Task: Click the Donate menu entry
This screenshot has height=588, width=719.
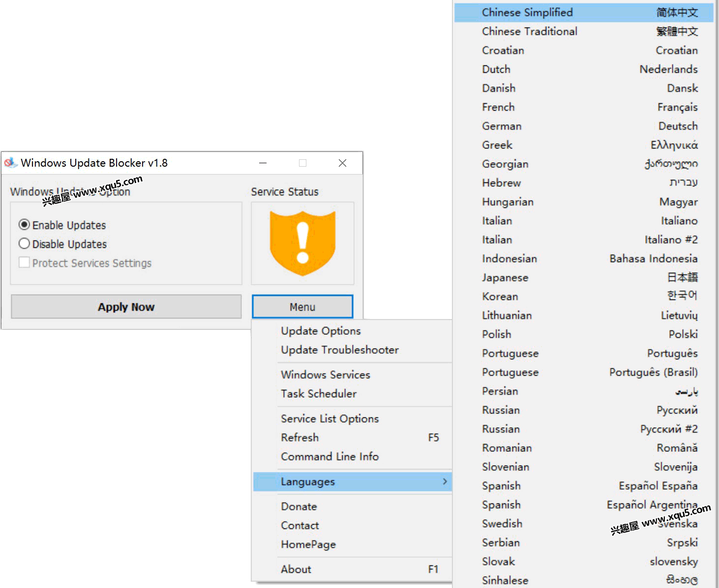Action: coord(352,506)
